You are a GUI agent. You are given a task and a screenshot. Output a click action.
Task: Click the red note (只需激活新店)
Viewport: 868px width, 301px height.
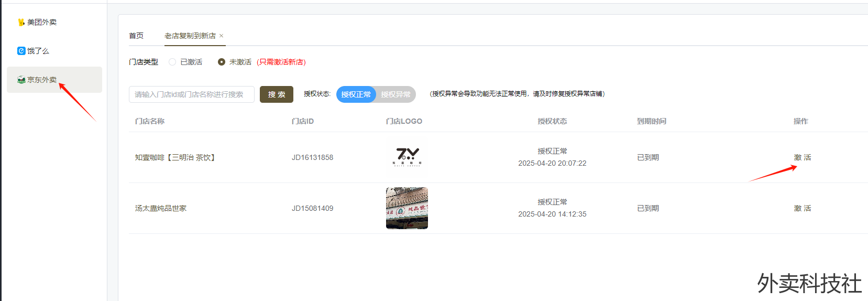click(281, 62)
